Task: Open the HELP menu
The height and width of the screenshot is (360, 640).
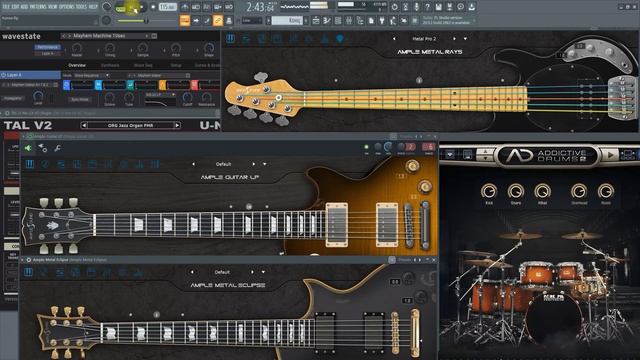Action: 93,7
